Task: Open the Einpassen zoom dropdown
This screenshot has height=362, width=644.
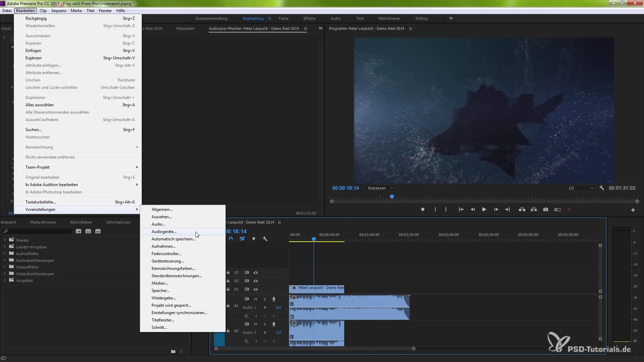Action: pyautogui.click(x=380, y=188)
